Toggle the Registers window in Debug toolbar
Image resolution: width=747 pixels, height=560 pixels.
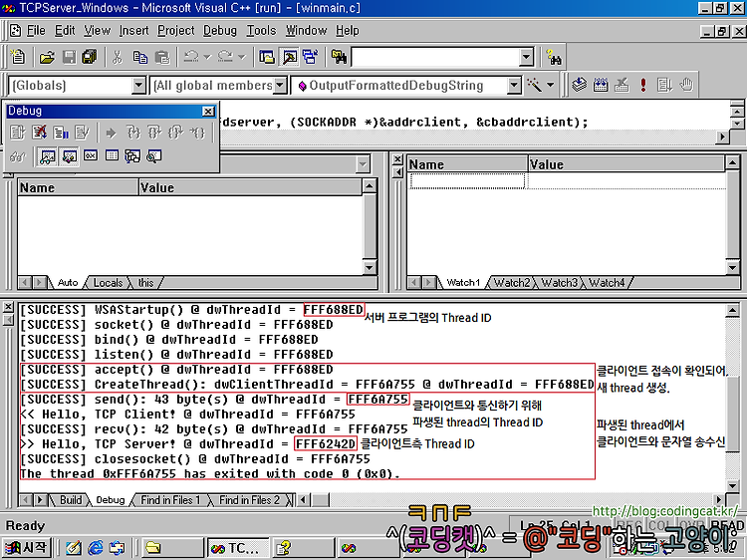(x=91, y=155)
